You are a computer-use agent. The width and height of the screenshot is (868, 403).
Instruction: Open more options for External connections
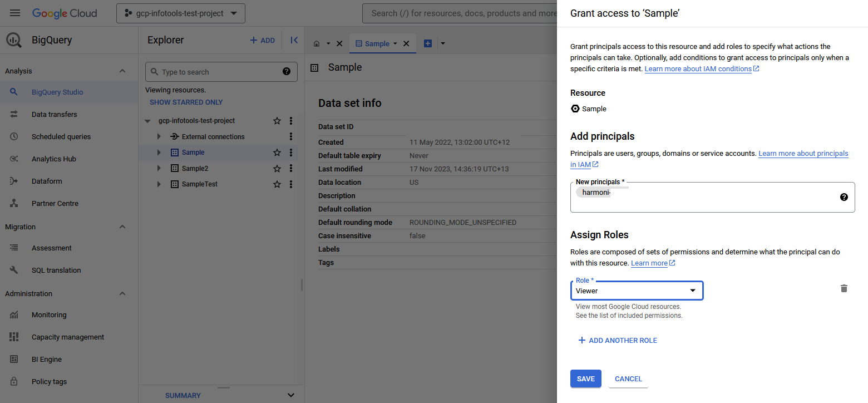pyautogui.click(x=291, y=136)
